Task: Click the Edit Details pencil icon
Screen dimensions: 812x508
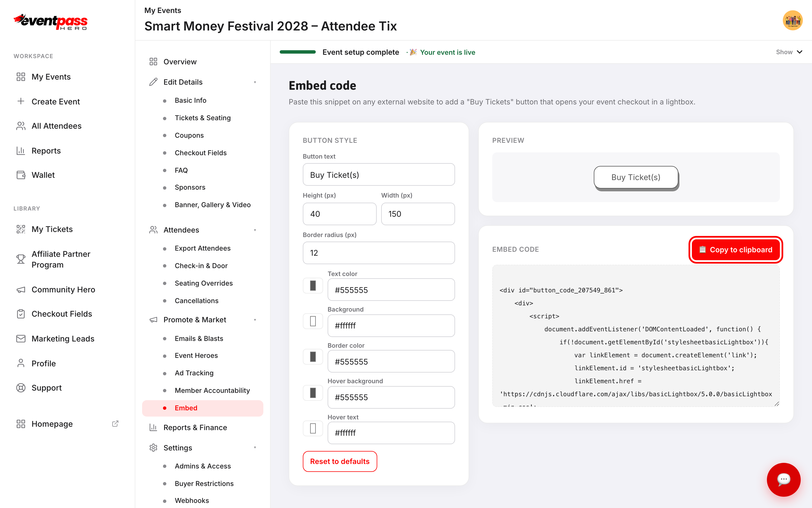Action: (x=153, y=82)
